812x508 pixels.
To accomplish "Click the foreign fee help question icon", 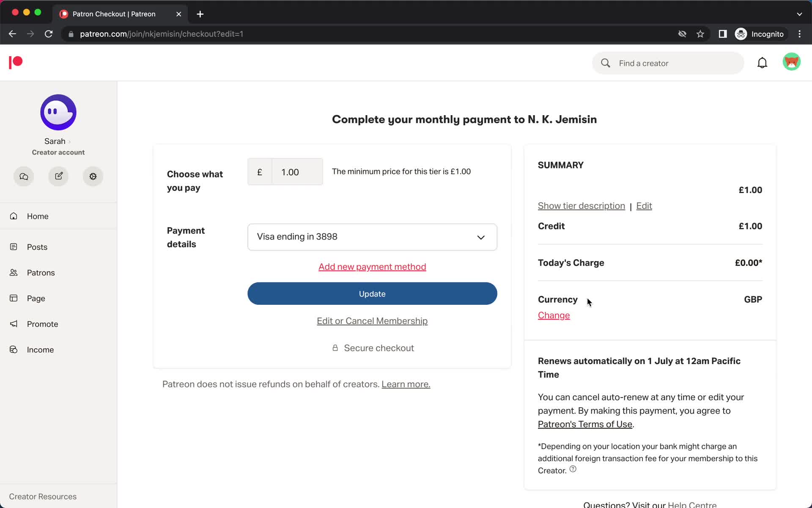I will point(573,469).
